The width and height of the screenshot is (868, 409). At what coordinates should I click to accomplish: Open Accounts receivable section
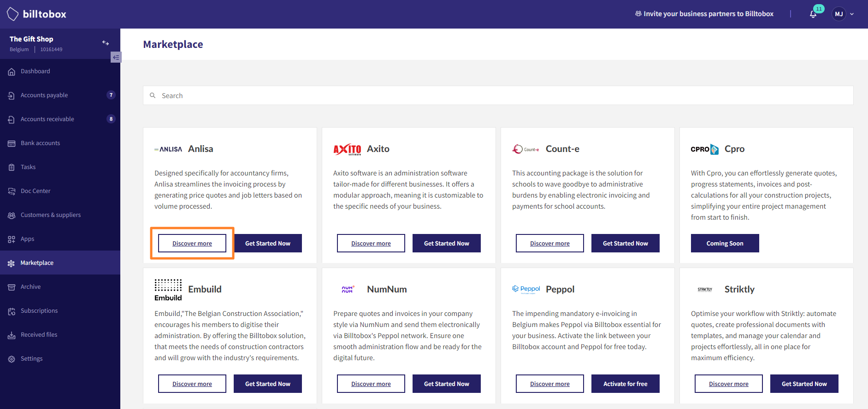pyautogui.click(x=47, y=119)
